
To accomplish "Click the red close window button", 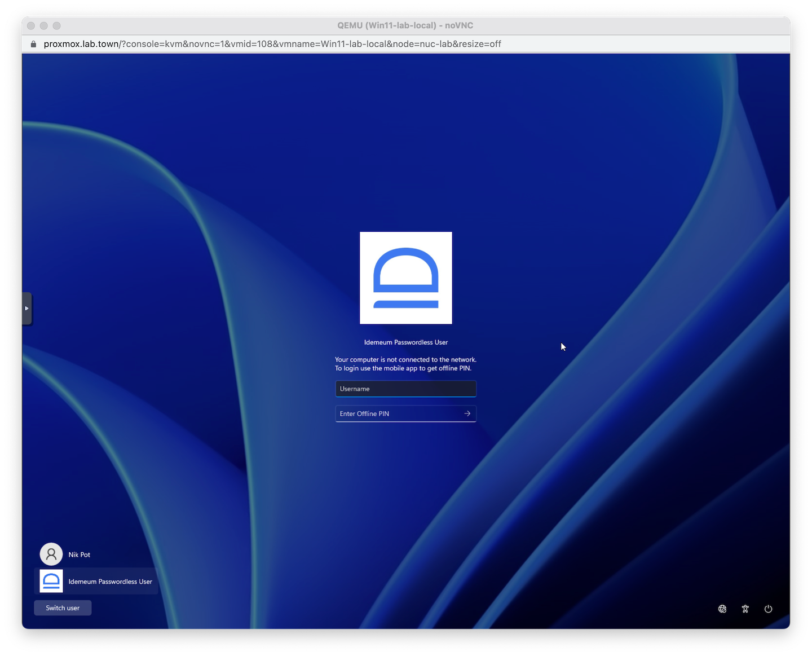I will [x=31, y=25].
